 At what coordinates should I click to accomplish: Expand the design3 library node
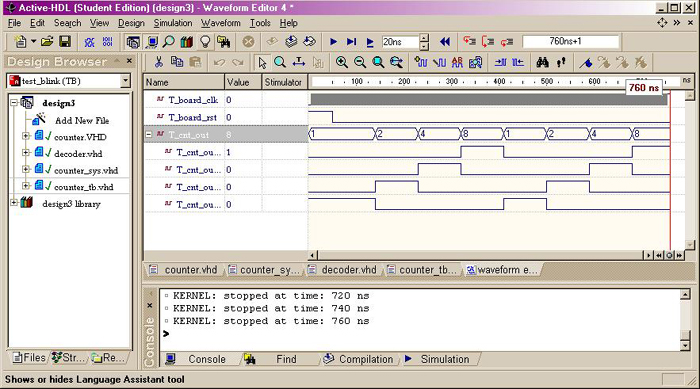(x=14, y=203)
